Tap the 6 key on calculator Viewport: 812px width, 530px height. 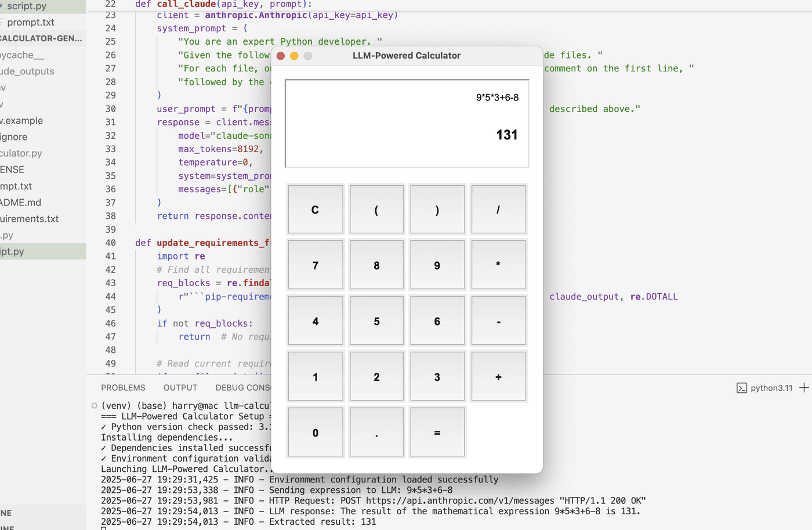437,321
